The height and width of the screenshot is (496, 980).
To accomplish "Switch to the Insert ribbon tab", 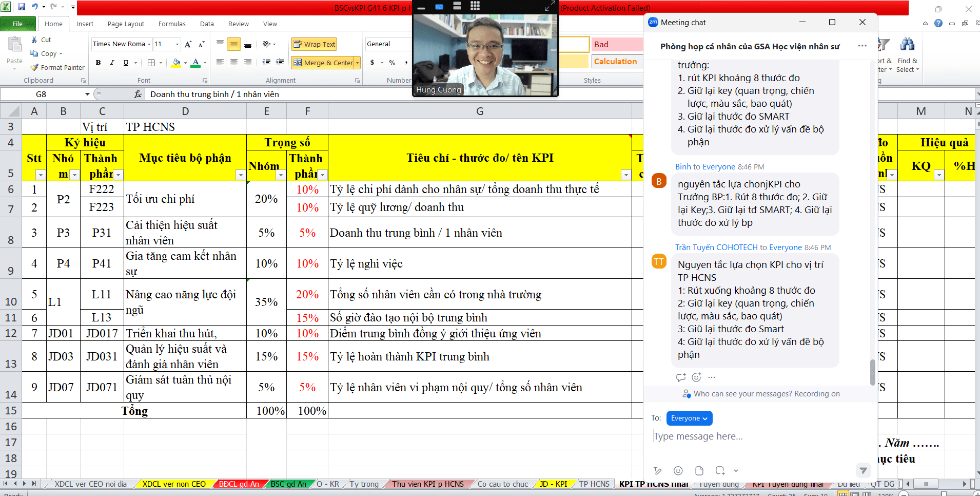I will coord(85,24).
